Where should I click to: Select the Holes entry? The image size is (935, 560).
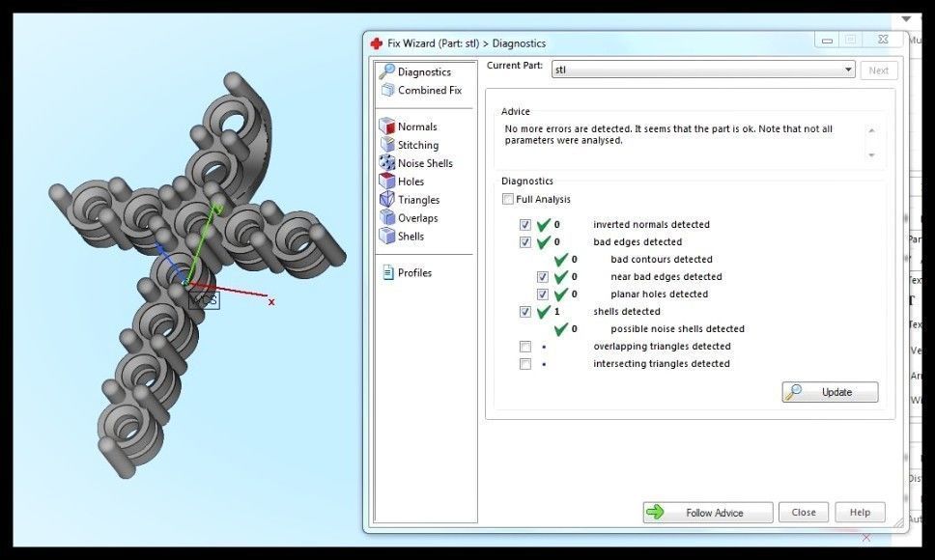tap(411, 182)
